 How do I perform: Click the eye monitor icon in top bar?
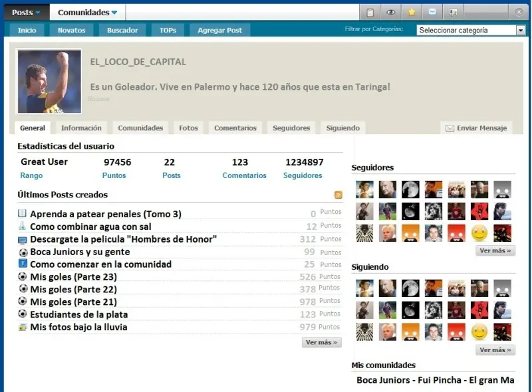pos(391,13)
